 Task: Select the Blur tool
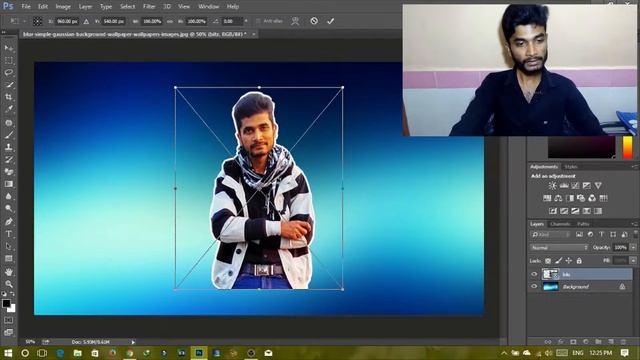[x=9, y=196]
